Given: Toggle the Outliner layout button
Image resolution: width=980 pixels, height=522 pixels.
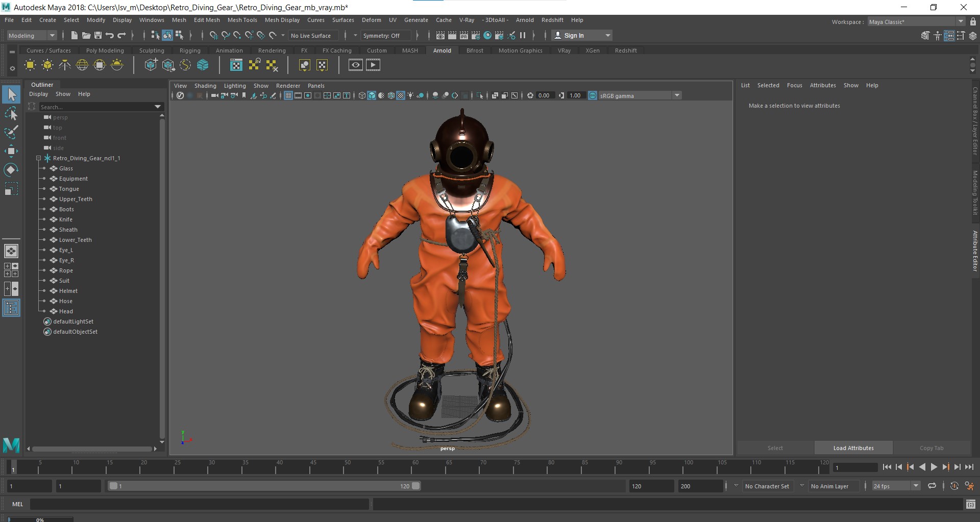Looking at the screenshot, I should [x=11, y=308].
